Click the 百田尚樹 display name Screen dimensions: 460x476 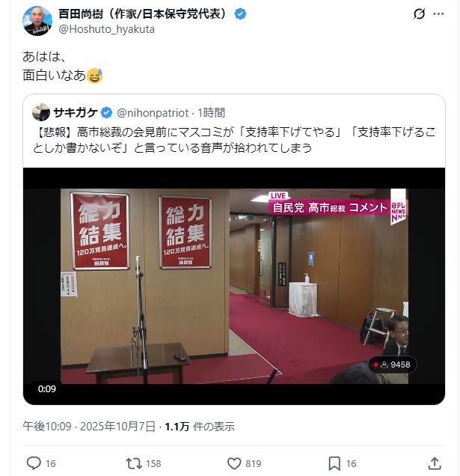pos(142,13)
